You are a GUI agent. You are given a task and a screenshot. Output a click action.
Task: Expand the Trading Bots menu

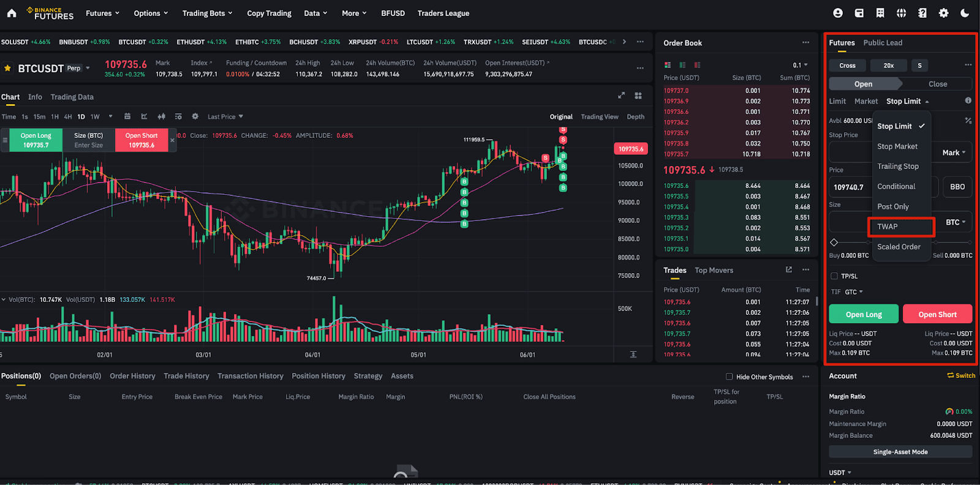208,13
